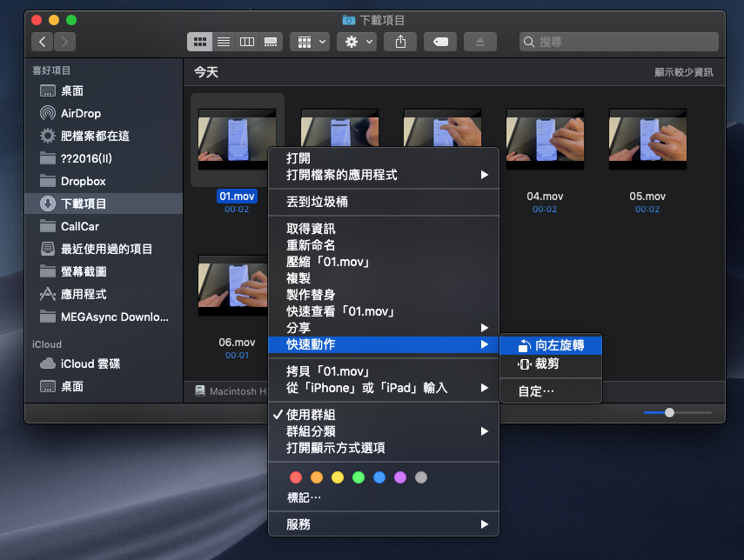Select the 04.mov video thumbnail

pyautogui.click(x=545, y=139)
